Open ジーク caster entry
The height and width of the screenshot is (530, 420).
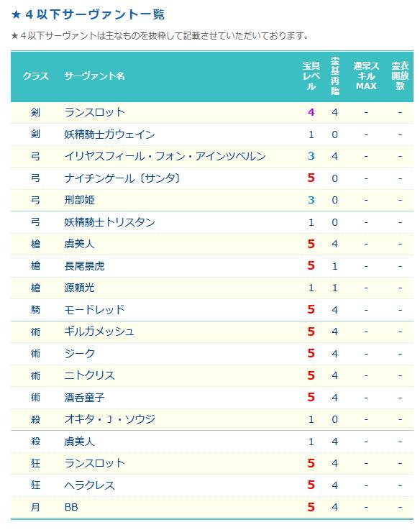point(79,354)
